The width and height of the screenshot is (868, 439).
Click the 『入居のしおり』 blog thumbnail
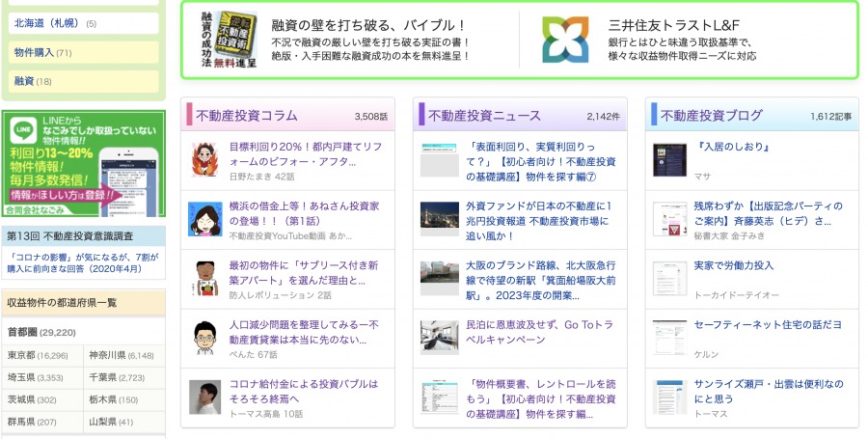tap(670, 159)
